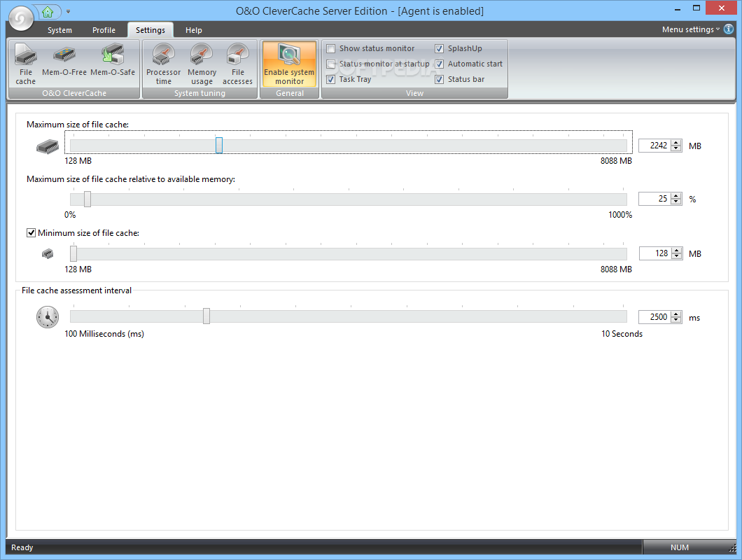Click the maximum file cache slider thumb
Image resolution: width=742 pixels, height=560 pixels.
click(218, 146)
